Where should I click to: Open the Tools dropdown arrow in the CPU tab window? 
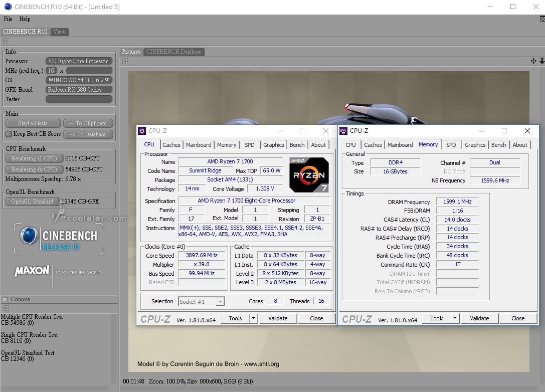253,318
